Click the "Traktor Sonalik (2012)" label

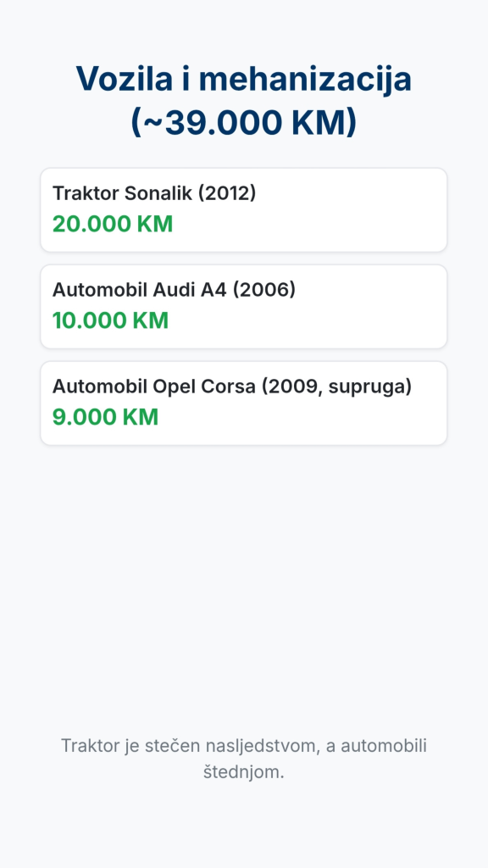pos(154,193)
